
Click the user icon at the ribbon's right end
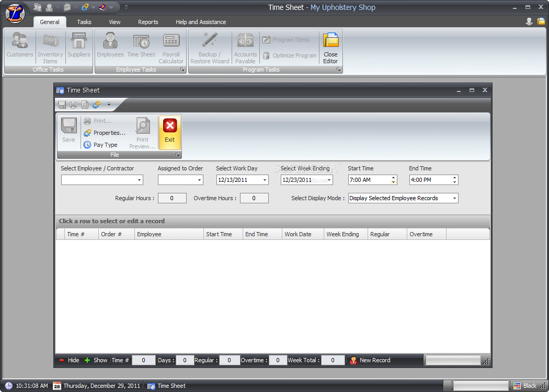[529, 21]
